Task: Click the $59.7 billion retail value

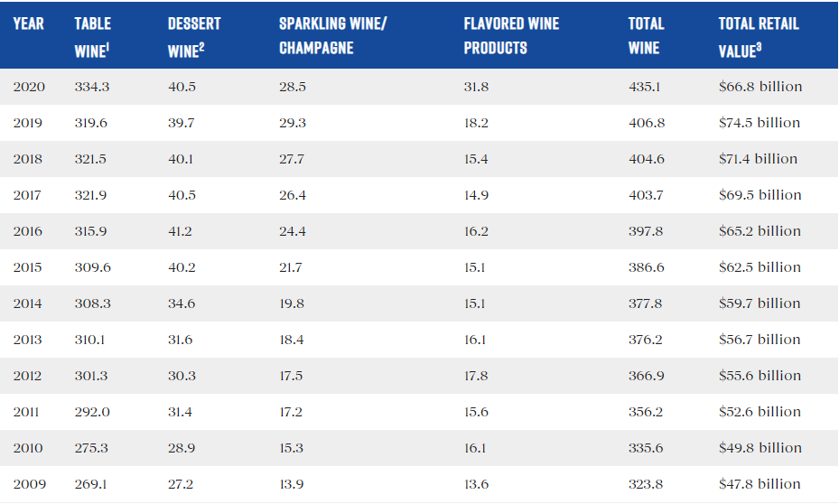Action: tap(760, 303)
